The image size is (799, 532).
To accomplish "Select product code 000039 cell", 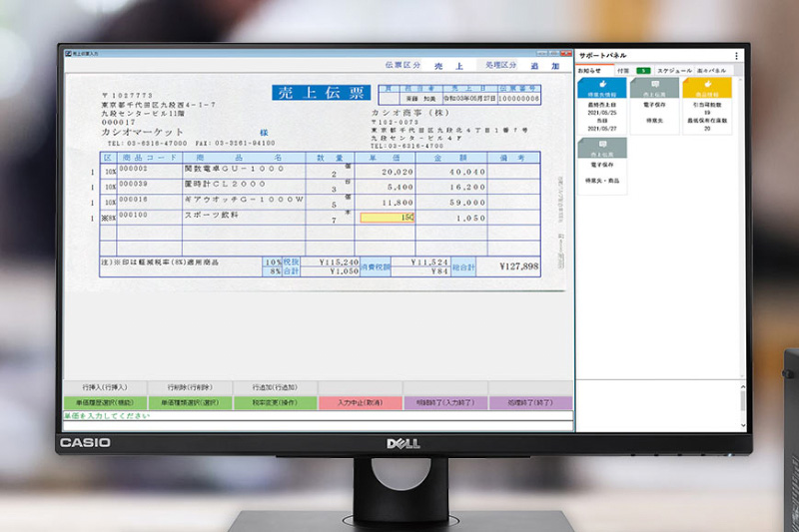I will (149, 185).
